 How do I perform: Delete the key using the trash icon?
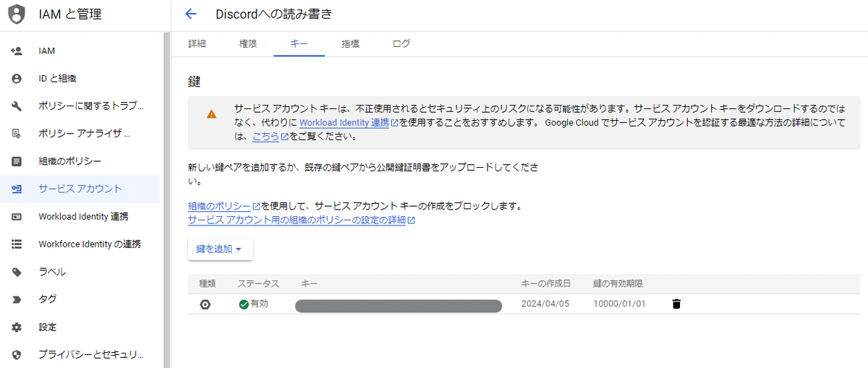click(x=676, y=304)
